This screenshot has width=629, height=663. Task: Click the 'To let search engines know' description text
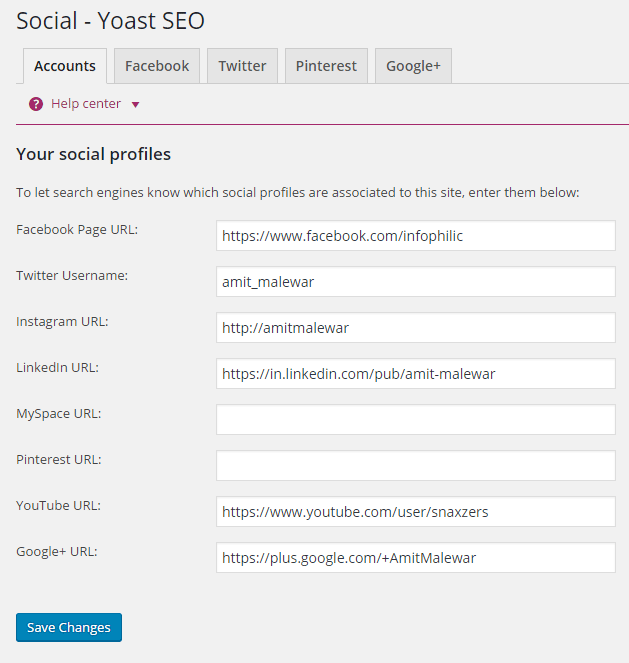click(298, 193)
